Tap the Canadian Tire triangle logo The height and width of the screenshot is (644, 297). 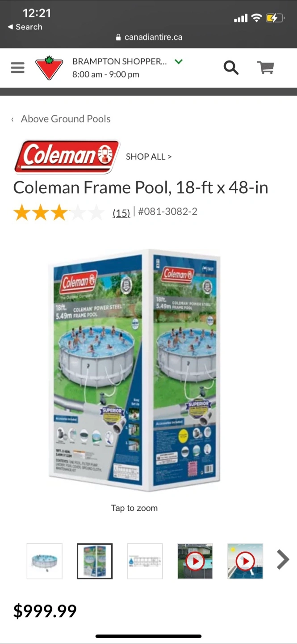point(49,68)
